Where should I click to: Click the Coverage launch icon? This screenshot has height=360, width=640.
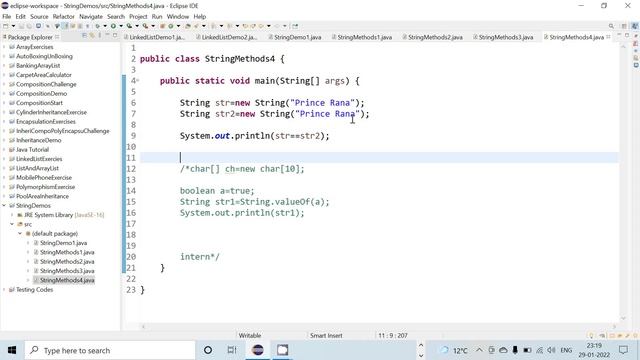click(x=129, y=26)
